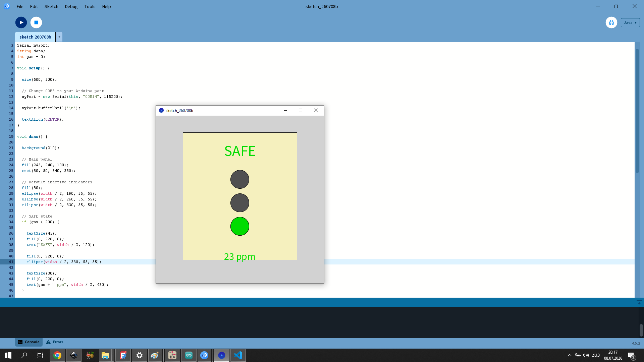
Task: Select the sketch_260708b editor tab
Action: (35, 37)
